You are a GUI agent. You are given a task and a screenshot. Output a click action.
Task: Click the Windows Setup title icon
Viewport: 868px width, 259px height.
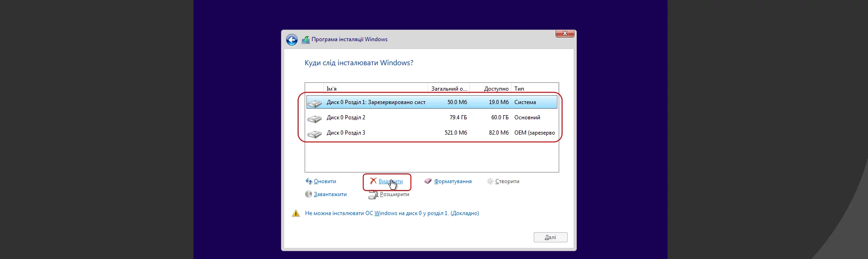click(x=306, y=40)
